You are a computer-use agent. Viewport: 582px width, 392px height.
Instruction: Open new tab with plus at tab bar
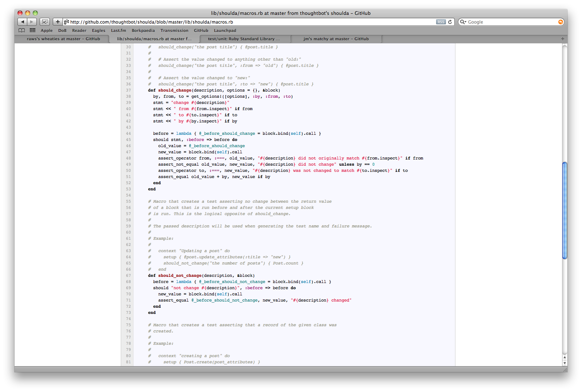point(562,39)
